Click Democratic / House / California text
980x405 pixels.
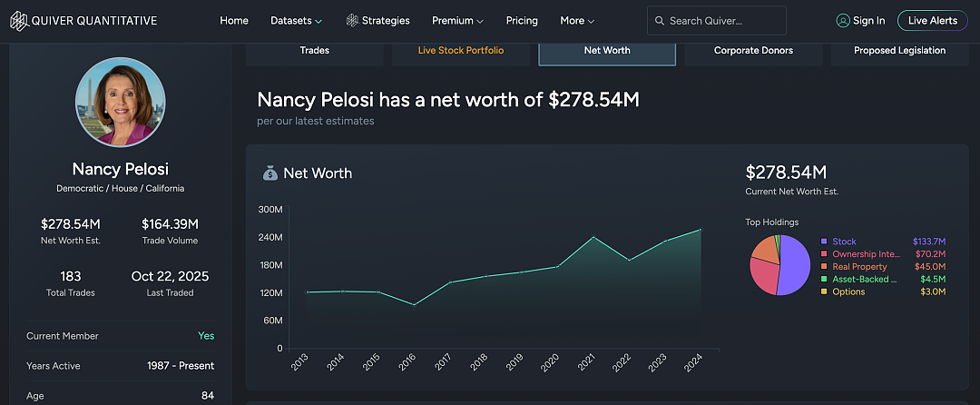[121, 188]
